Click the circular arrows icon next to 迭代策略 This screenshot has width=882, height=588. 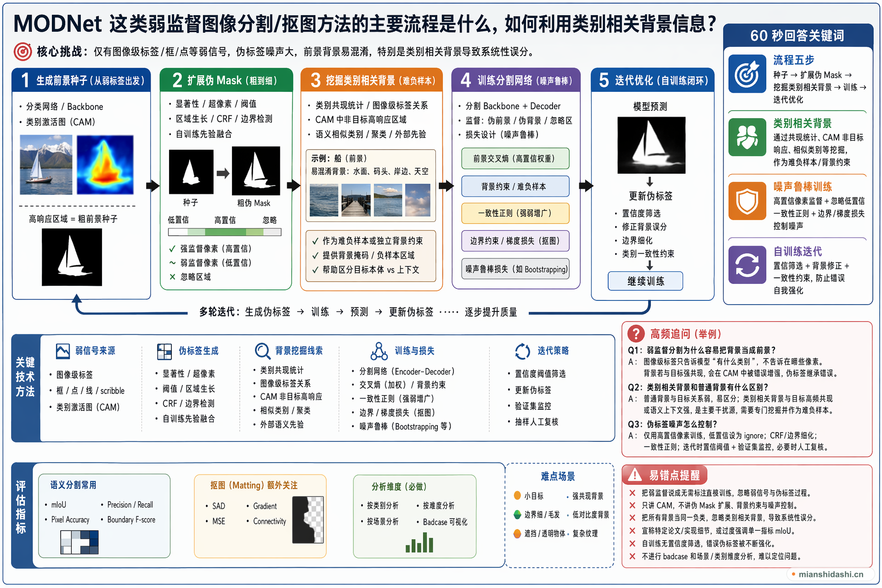(522, 351)
